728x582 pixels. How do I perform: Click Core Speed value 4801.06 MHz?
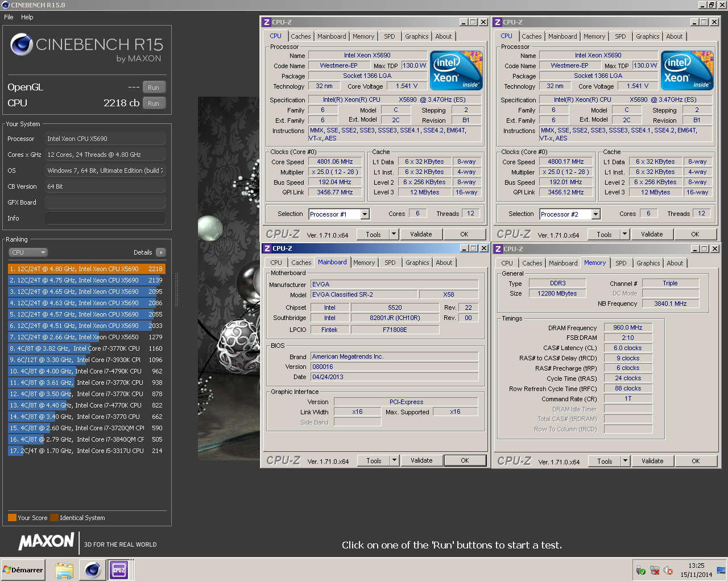pos(335,161)
